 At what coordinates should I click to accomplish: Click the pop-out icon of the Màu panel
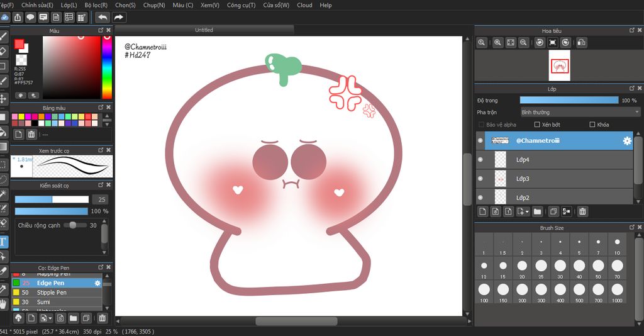pyautogui.click(x=101, y=30)
